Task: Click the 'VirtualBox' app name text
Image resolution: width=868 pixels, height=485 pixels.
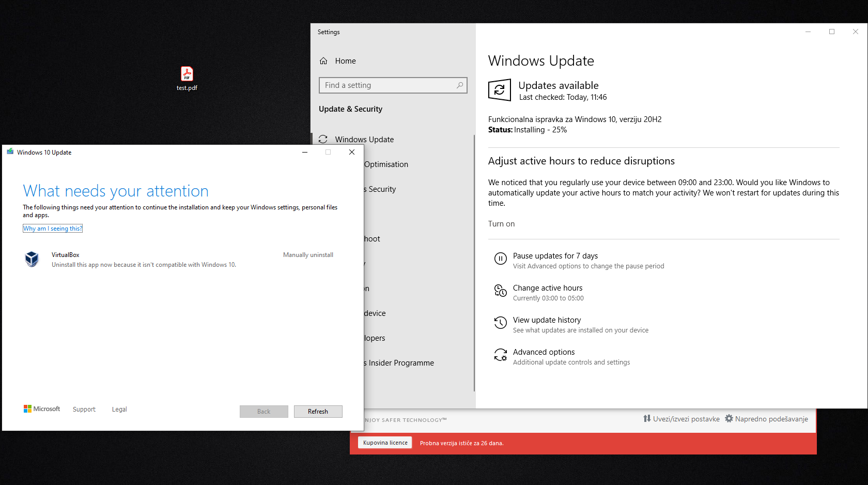Action: click(x=66, y=255)
